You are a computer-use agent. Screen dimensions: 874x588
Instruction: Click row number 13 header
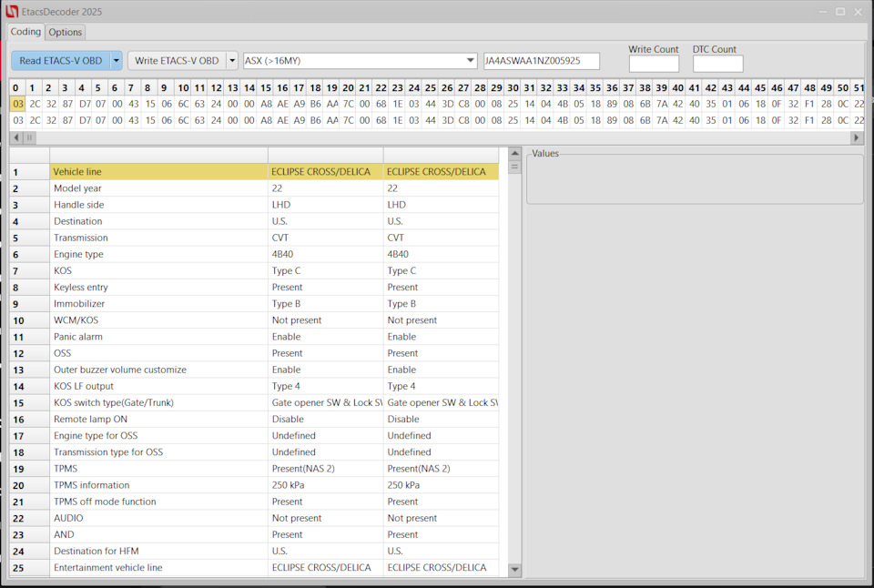29,370
